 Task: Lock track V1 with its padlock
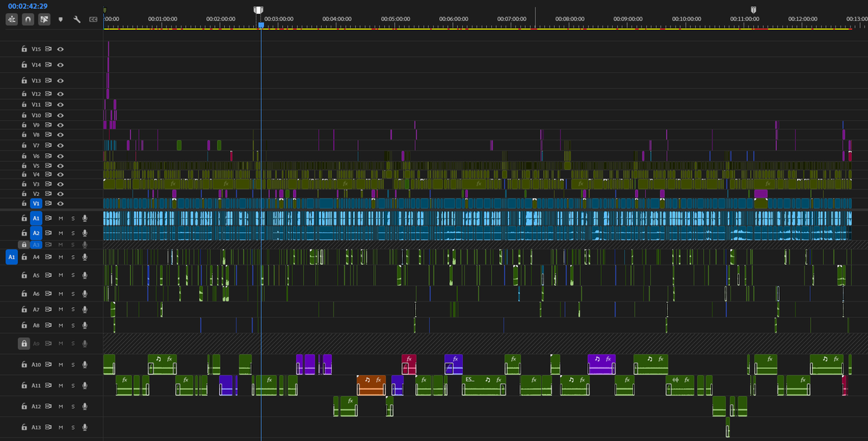pyautogui.click(x=24, y=203)
